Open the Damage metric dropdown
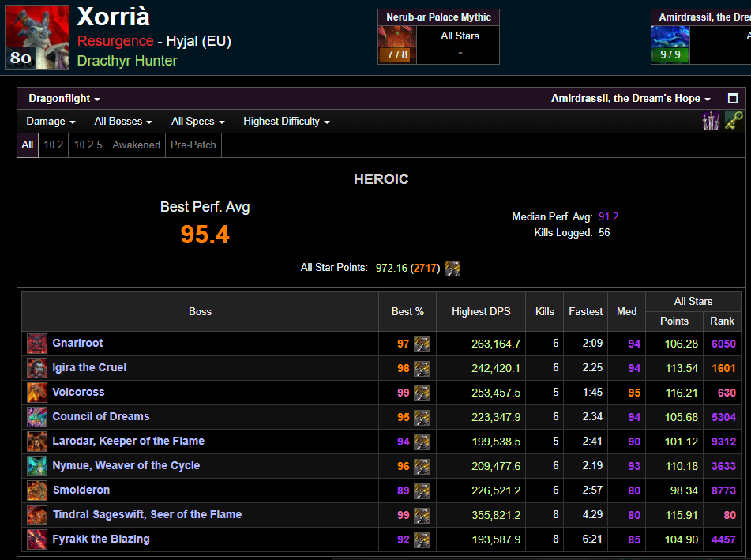The width and height of the screenshot is (751, 560). coord(51,121)
